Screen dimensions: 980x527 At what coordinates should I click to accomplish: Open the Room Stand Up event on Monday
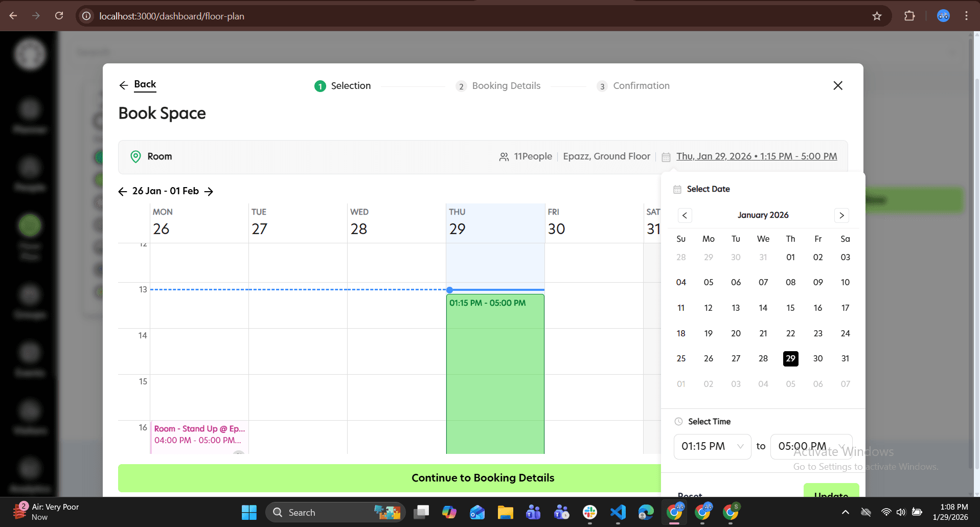pyautogui.click(x=199, y=434)
